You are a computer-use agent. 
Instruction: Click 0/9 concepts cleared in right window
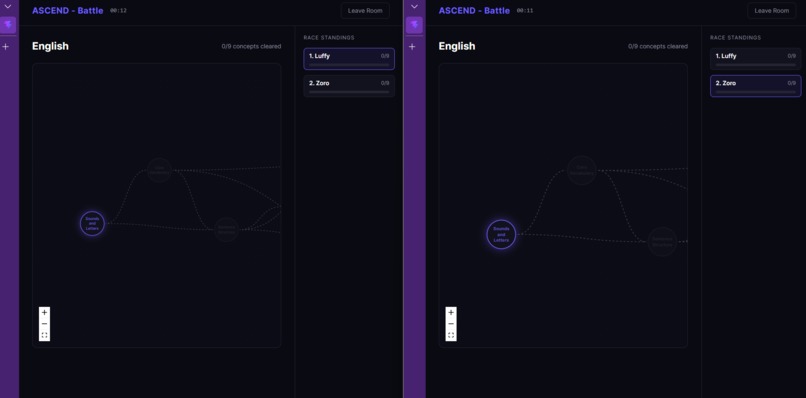[x=658, y=46]
